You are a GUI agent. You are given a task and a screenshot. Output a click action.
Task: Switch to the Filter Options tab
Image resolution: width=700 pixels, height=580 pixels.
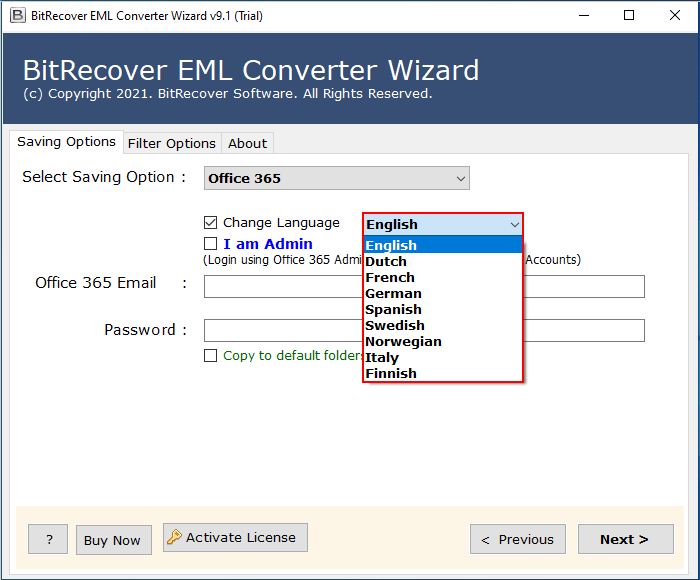171,143
